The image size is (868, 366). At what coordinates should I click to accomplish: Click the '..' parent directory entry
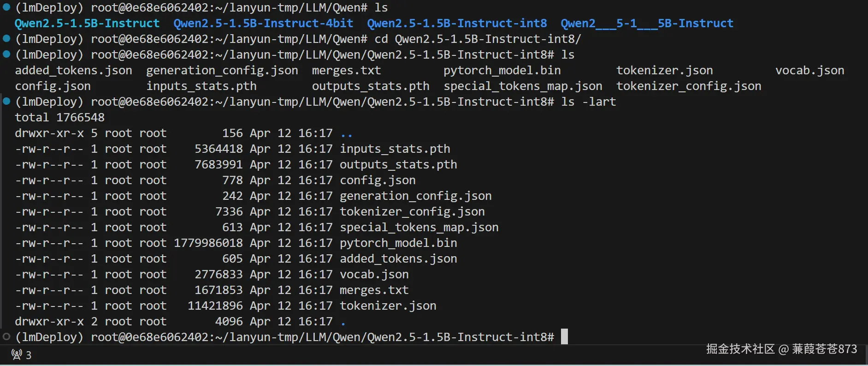(x=346, y=133)
